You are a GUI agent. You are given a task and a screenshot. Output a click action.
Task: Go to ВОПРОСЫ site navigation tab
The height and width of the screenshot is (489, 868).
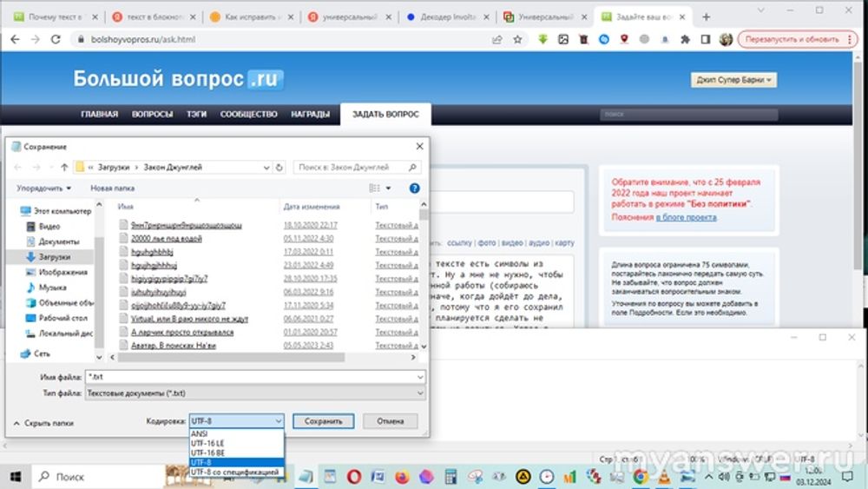[152, 115]
